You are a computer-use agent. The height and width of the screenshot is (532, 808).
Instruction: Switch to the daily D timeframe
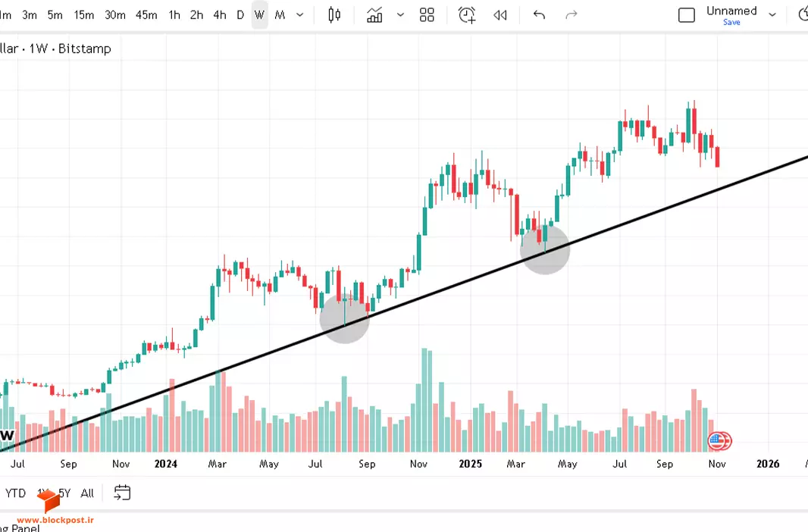(240, 15)
